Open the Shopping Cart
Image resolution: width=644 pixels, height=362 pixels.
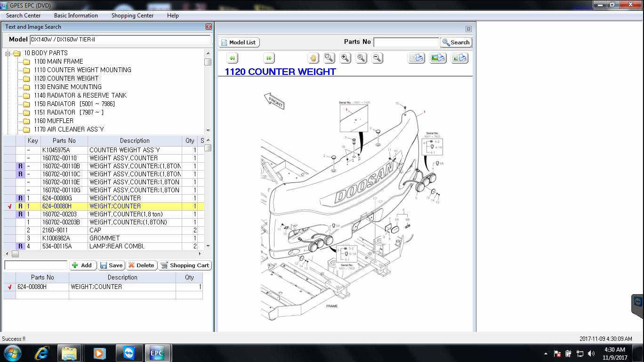tap(185, 265)
